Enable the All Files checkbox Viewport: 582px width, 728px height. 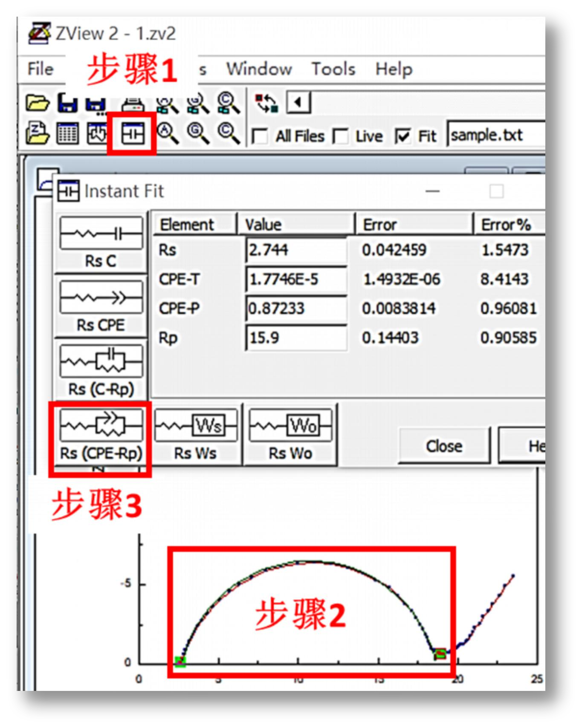(260, 137)
